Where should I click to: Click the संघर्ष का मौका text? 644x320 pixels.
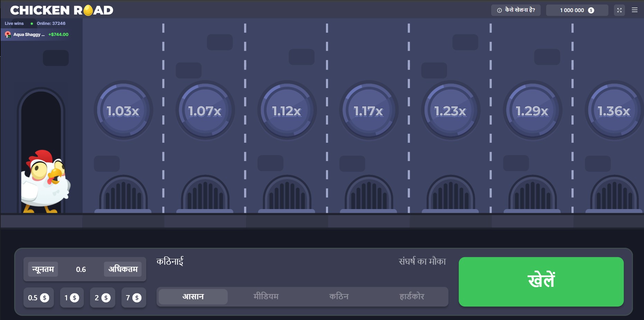pos(422,261)
